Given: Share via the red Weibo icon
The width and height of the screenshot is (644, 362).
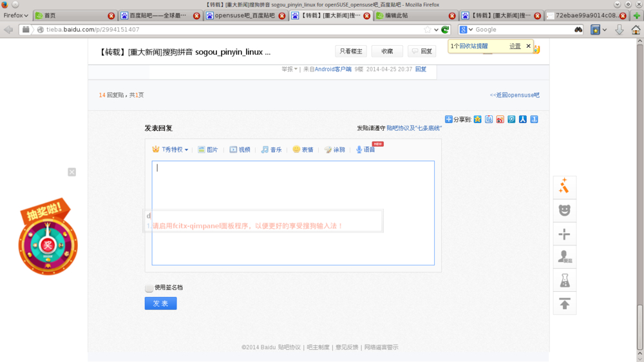Looking at the screenshot, I should click(x=500, y=119).
